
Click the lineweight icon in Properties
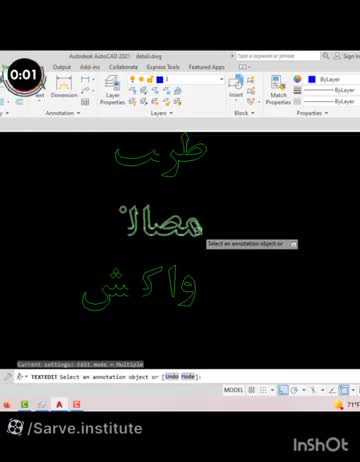pos(297,90)
